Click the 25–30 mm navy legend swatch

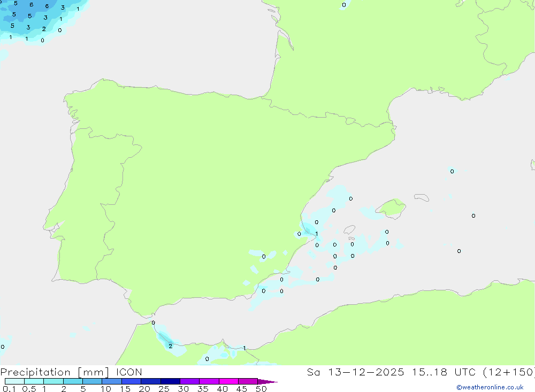point(170,381)
